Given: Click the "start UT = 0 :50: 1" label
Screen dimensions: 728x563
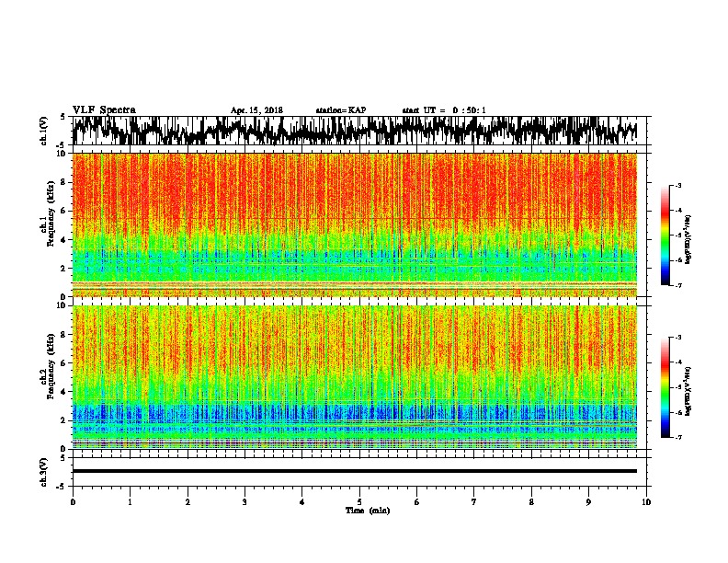Looking at the screenshot, I should pyautogui.click(x=444, y=110).
